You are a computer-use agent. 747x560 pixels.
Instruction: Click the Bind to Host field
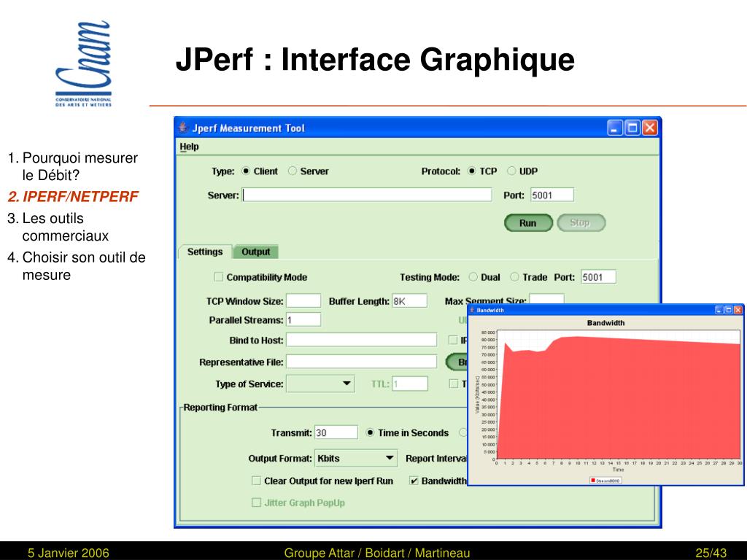361,340
